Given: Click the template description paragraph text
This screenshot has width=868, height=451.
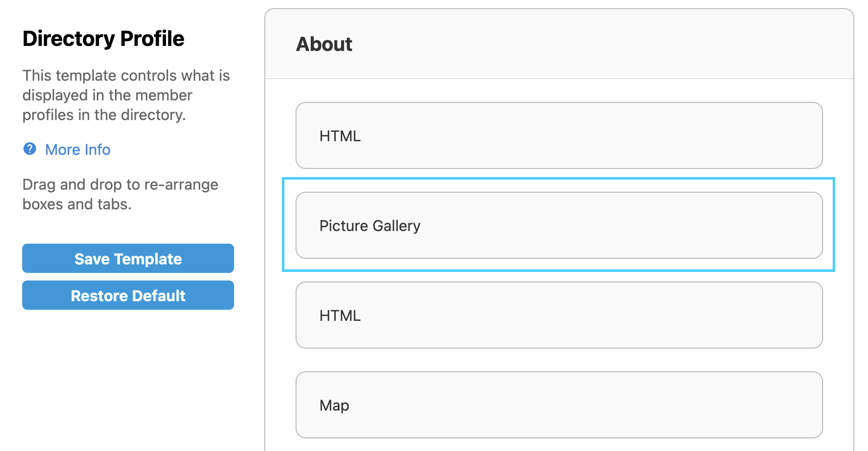Looking at the screenshot, I should (126, 95).
